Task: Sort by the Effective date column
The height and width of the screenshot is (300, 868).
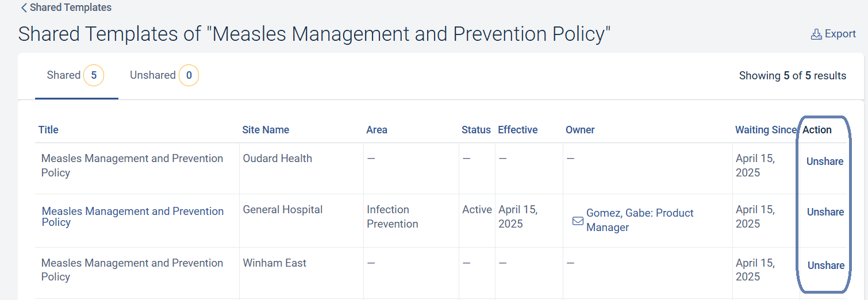Action: coord(517,130)
